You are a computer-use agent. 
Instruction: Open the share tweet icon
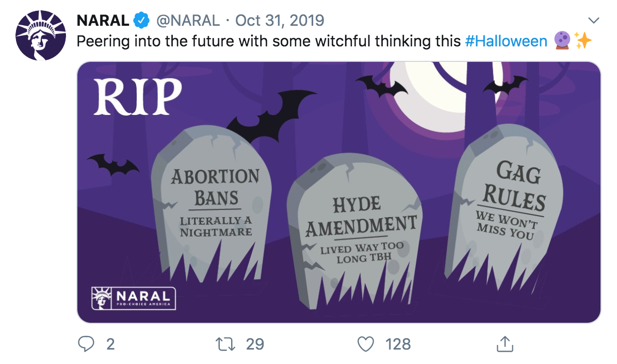coord(505,343)
